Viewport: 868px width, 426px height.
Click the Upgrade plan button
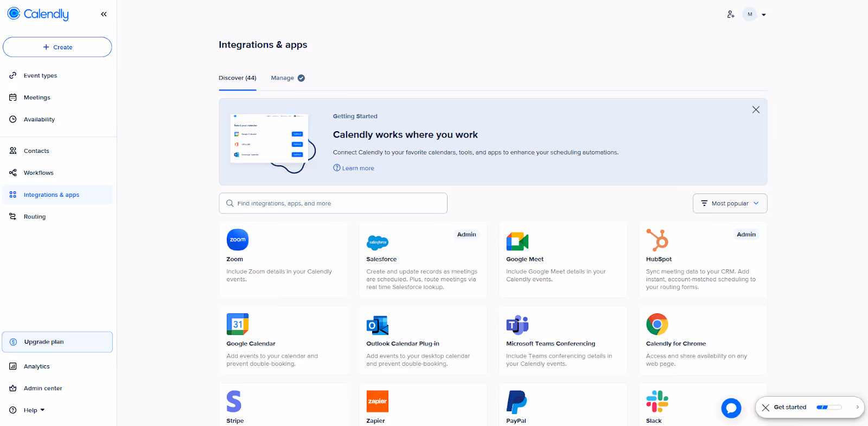point(58,342)
